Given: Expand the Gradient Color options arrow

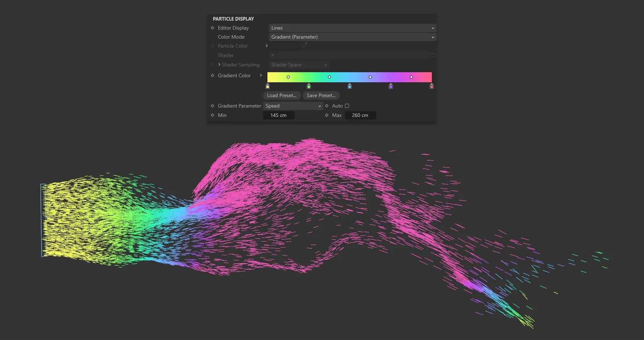Looking at the screenshot, I should (x=261, y=75).
